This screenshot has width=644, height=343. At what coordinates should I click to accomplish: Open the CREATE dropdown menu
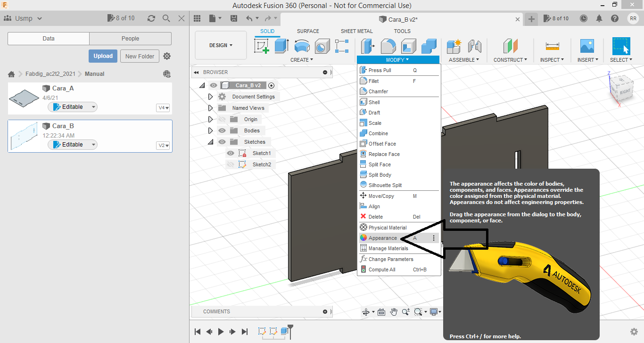[x=302, y=60]
